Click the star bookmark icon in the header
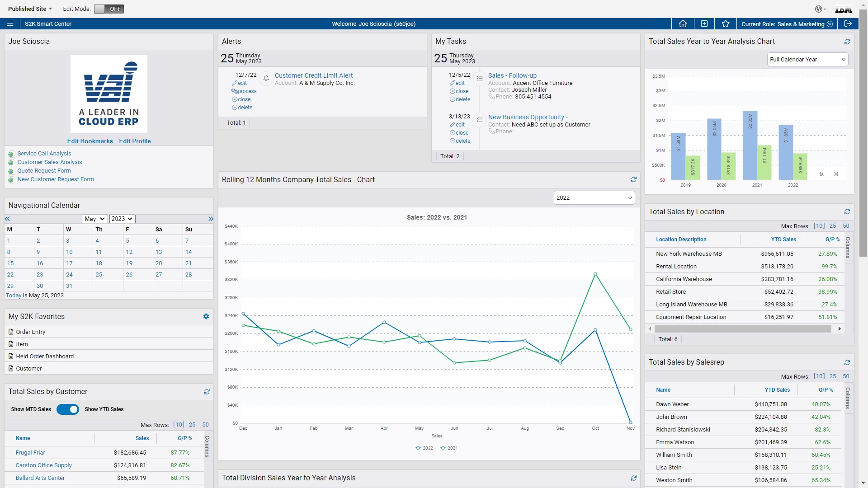 pos(725,23)
